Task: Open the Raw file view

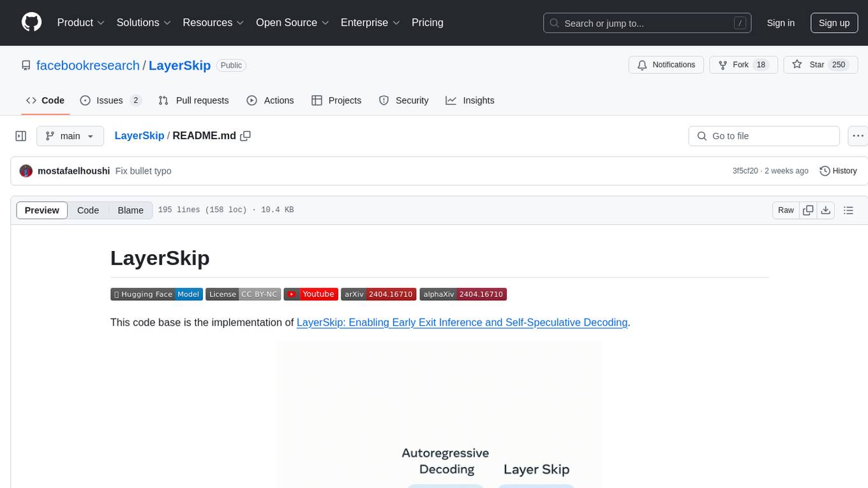Action: 786,210
